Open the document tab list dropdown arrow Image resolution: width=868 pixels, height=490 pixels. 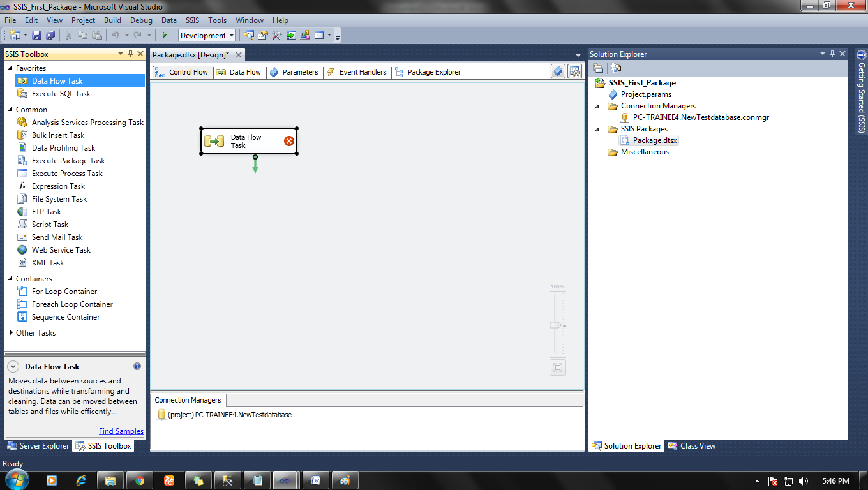[x=578, y=56]
